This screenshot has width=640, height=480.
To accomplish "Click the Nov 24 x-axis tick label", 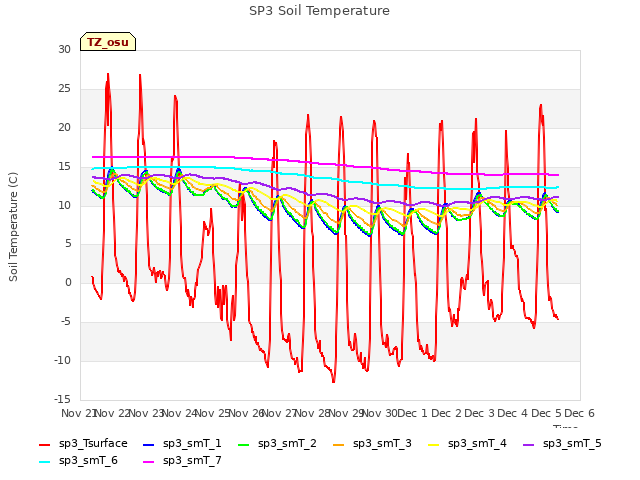I will pyautogui.click(x=180, y=413).
